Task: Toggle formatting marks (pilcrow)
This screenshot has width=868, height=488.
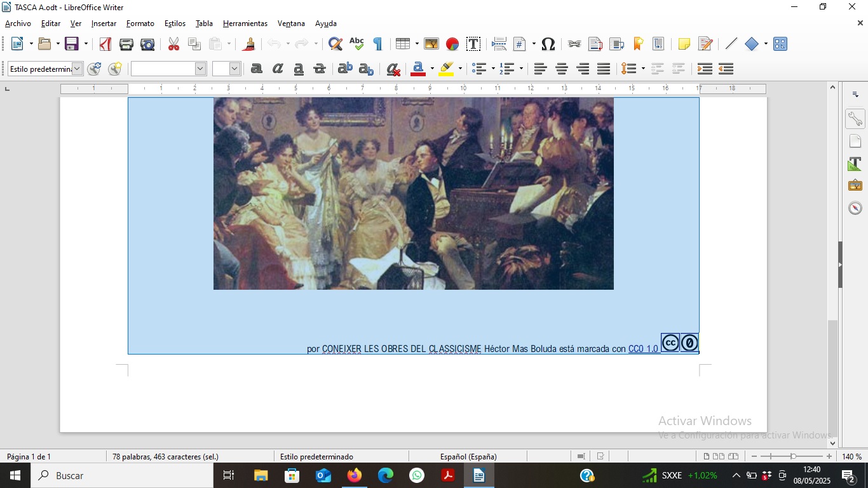Action: pos(377,44)
